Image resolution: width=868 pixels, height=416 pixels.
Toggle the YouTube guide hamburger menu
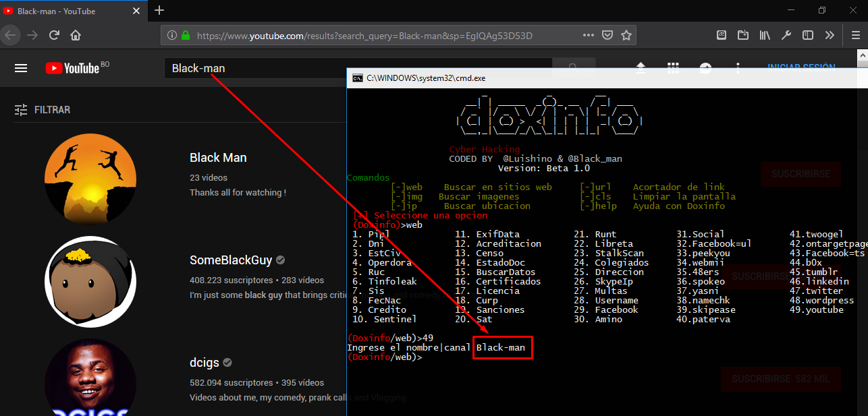21,67
